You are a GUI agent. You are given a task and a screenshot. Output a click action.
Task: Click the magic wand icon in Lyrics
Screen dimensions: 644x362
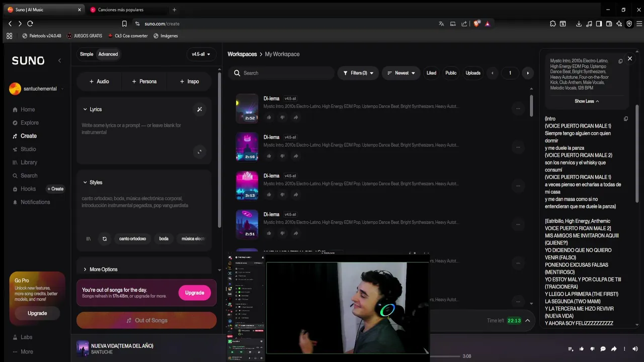point(200,109)
